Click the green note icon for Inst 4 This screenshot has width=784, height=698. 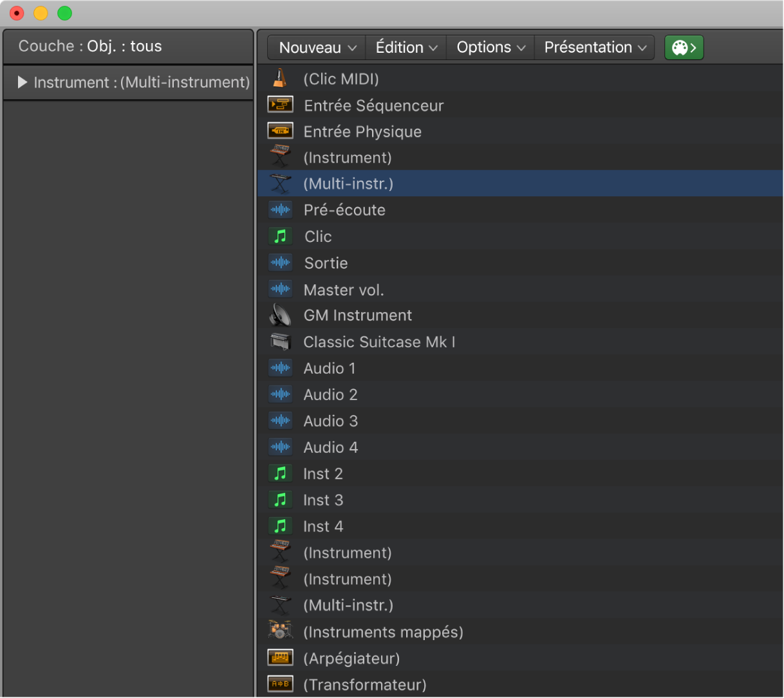[280, 526]
